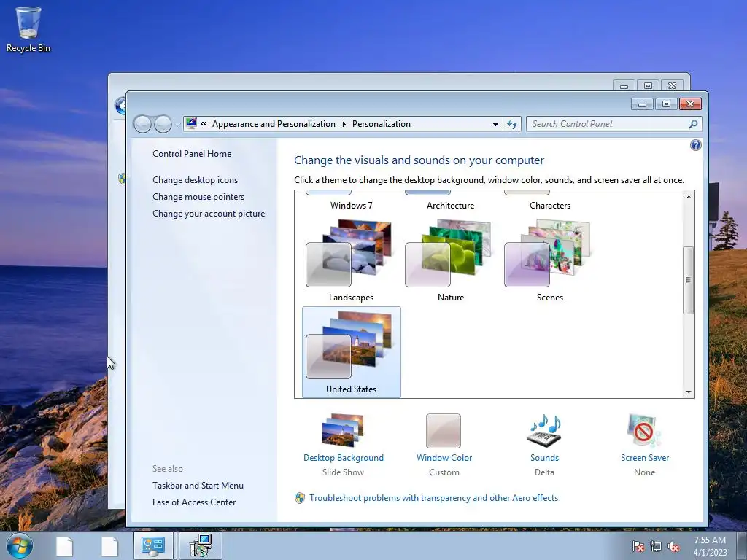747x560 pixels.
Task: Open the Desktop Background link
Action: pos(344,458)
